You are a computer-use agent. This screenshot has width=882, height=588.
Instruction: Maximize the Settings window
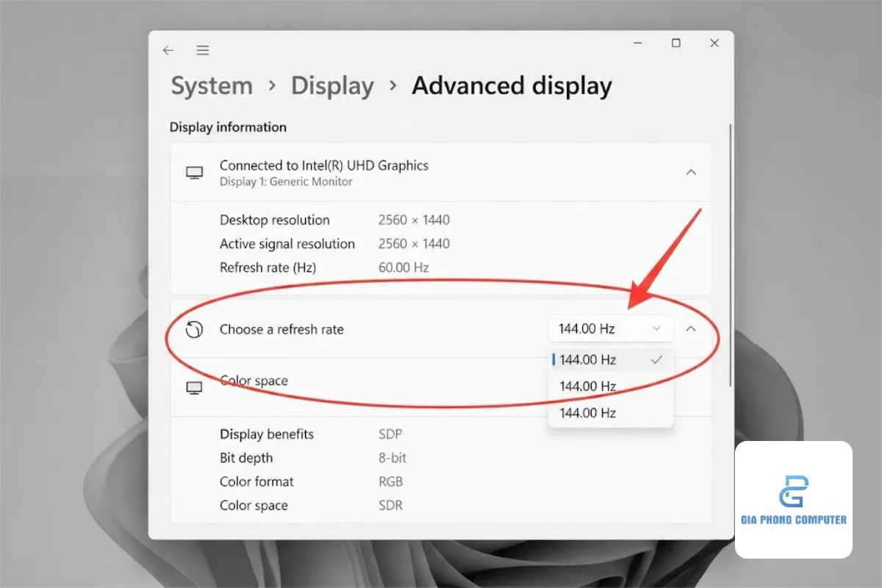pyautogui.click(x=676, y=43)
